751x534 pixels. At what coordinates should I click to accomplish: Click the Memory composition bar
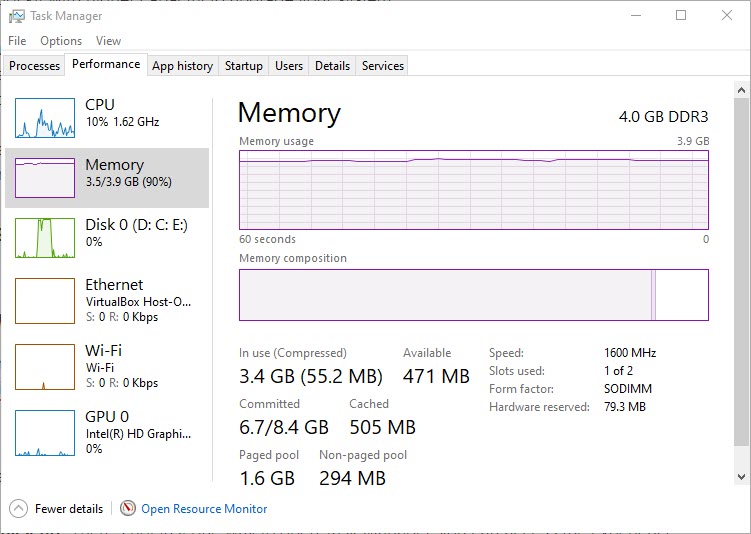tap(474, 295)
